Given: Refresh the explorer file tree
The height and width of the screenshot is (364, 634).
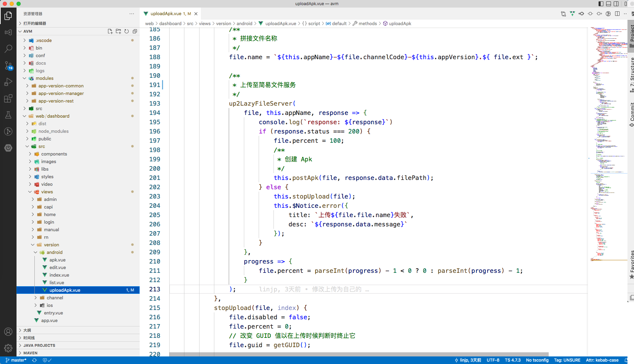Looking at the screenshot, I should click(127, 31).
